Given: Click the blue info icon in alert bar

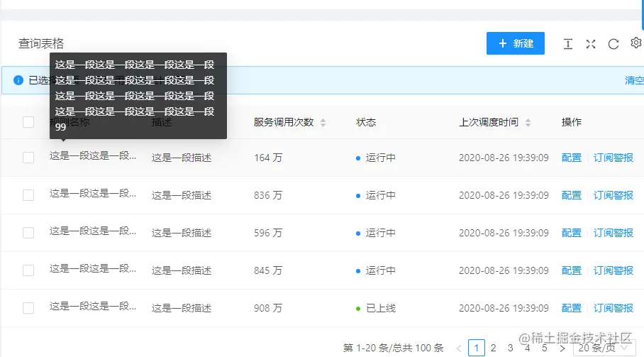Looking at the screenshot, I should pos(18,80).
